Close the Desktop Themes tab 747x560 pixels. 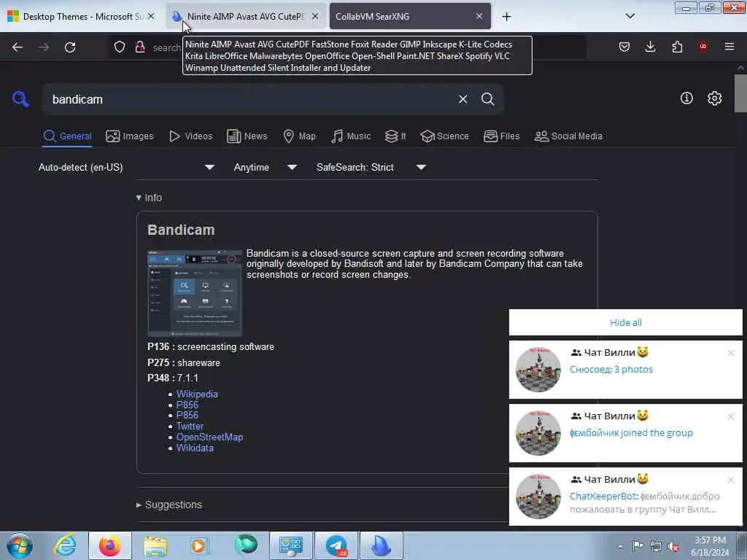tap(151, 16)
